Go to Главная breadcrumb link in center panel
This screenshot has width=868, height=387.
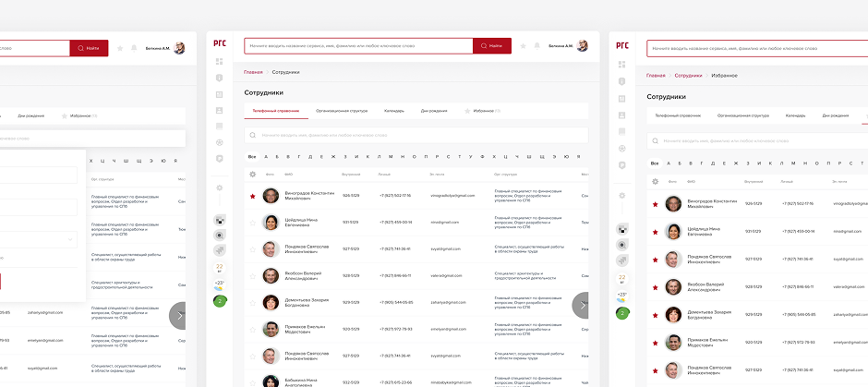click(253, 71)
